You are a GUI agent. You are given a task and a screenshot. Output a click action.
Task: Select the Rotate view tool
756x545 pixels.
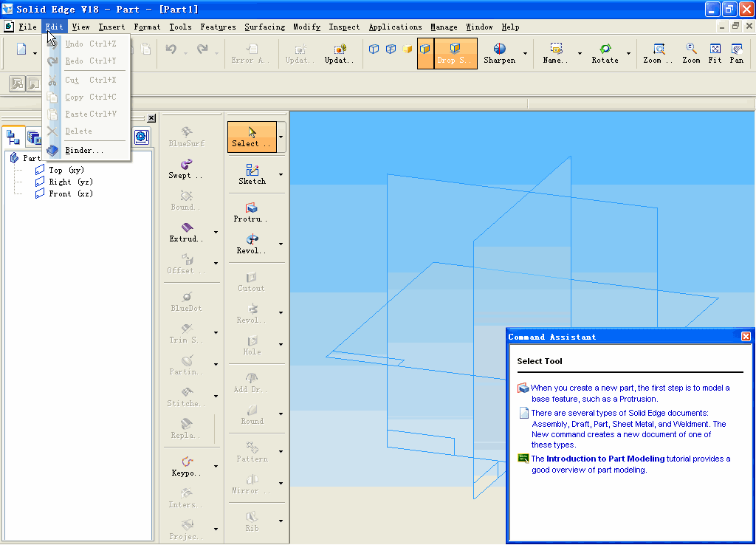click(x=605, y=53)
